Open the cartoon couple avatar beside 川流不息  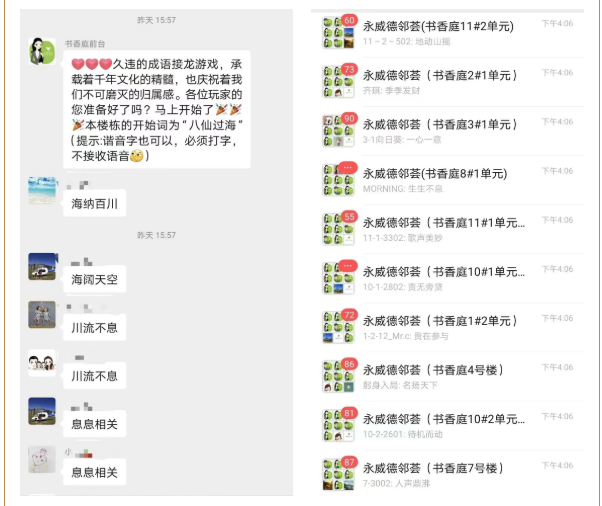(42, 363)
